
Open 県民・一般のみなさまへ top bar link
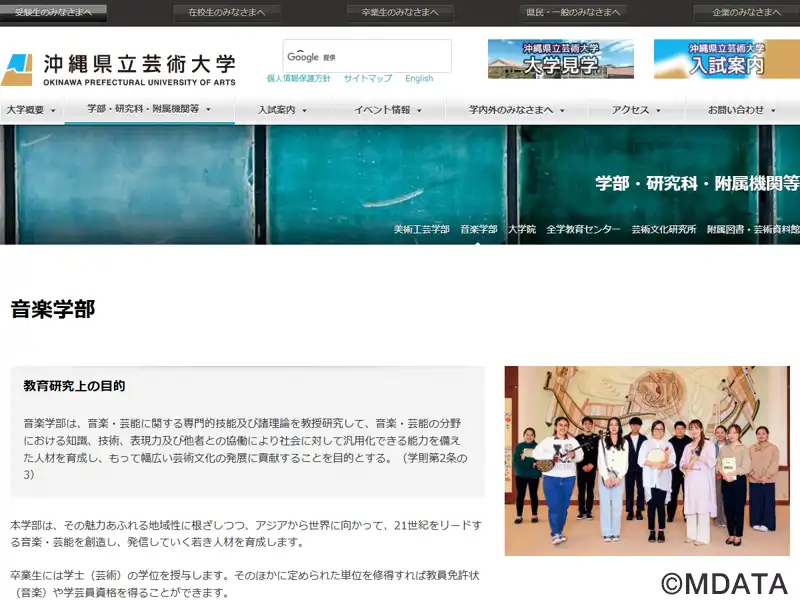pos(573,12)
